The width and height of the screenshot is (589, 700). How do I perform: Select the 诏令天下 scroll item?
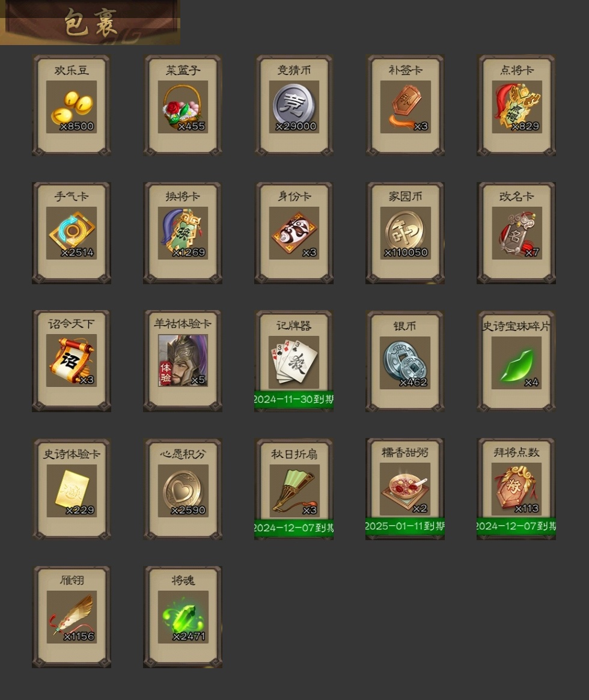(x=72, y=361)
